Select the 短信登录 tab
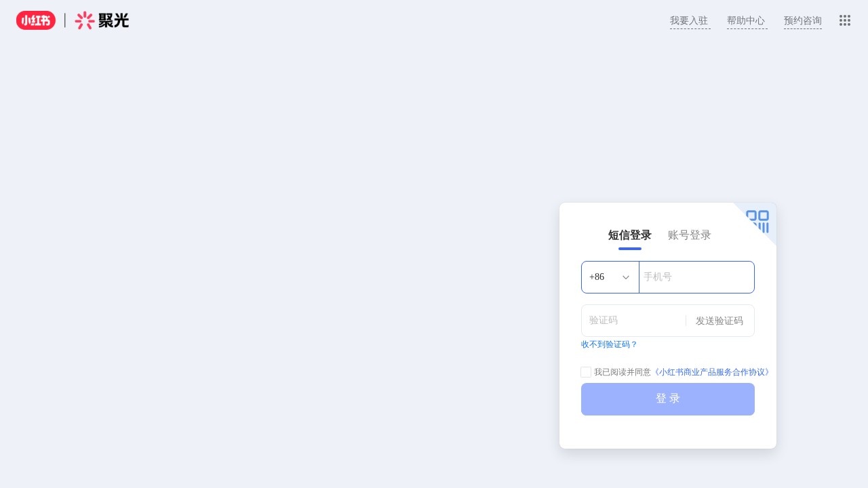Screen dimensions: 868x488 pos(630,235)
